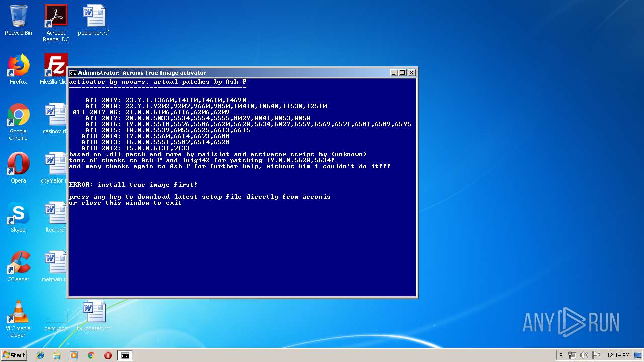Click 'or close this window to exit' text

coord(125,203)
